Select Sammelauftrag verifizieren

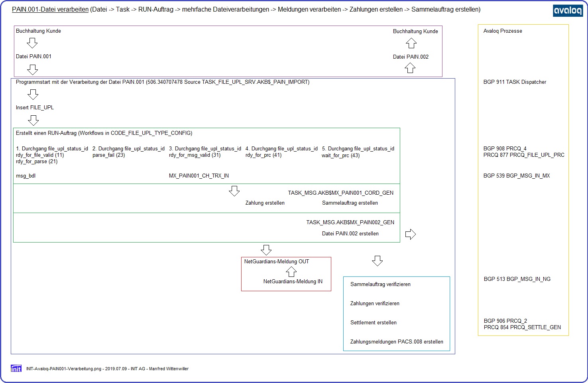click(380, 284)
